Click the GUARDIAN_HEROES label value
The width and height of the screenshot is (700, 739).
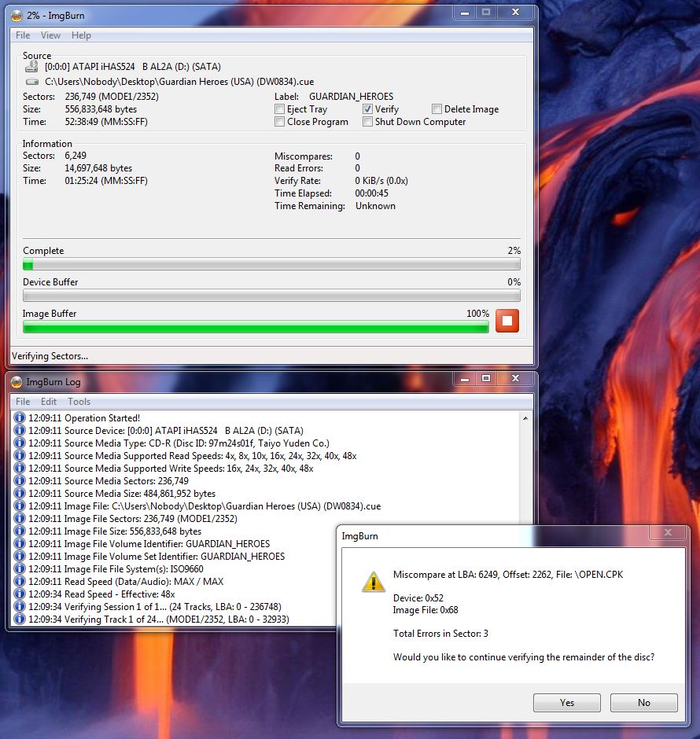351,97
